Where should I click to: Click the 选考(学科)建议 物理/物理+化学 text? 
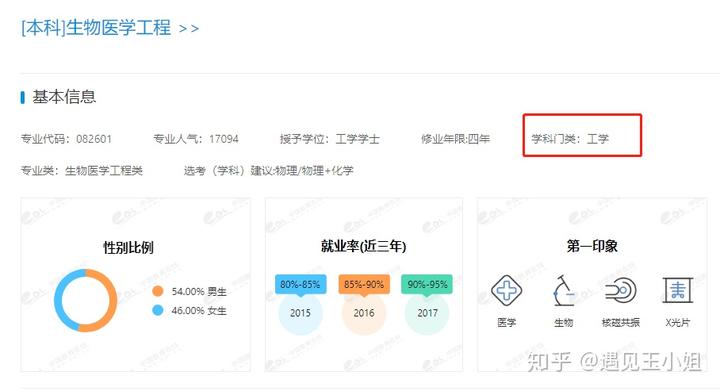click(269, 171)
